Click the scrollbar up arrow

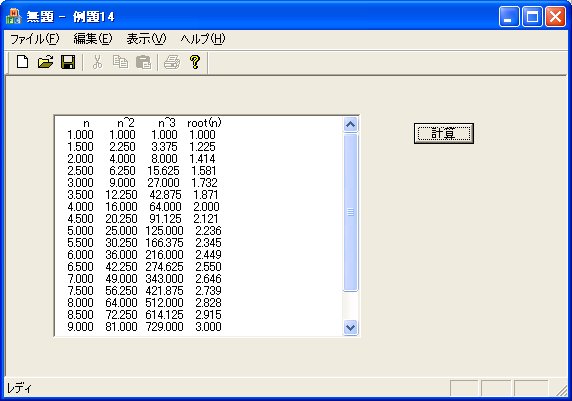pyautogui.click(x=350, y=124)
